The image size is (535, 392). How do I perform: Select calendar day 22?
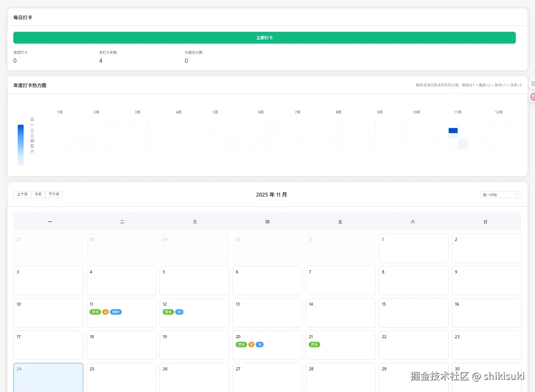[x=414, y=345]
